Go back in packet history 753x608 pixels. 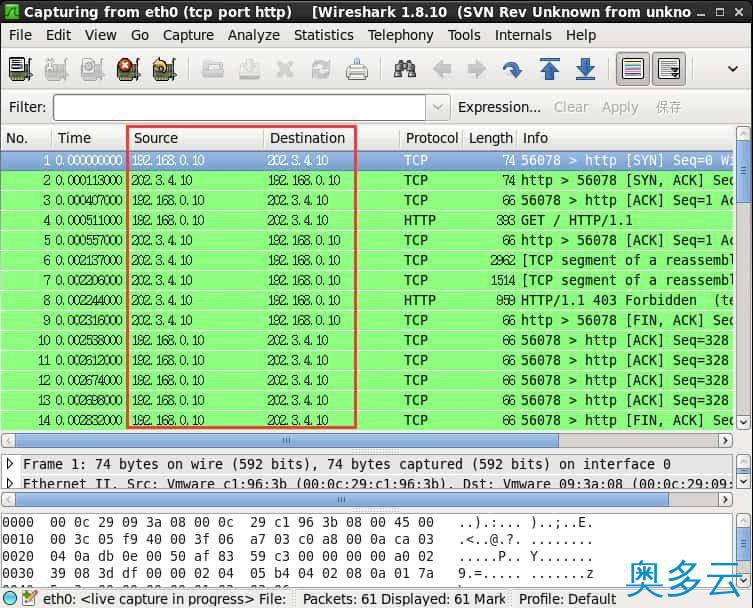(x=442, y=69)
